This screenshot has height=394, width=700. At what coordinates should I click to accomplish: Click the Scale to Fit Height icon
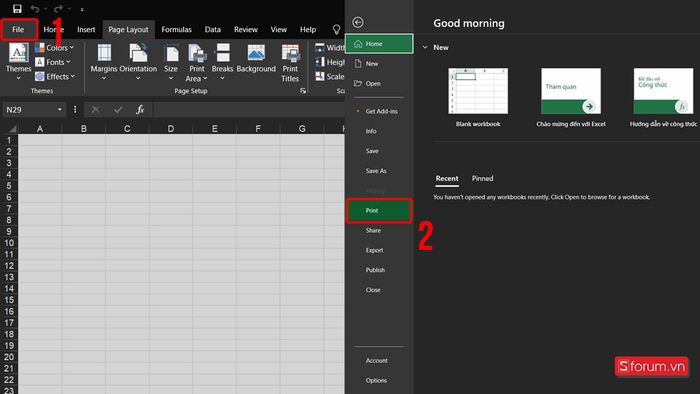pos(320,62)
